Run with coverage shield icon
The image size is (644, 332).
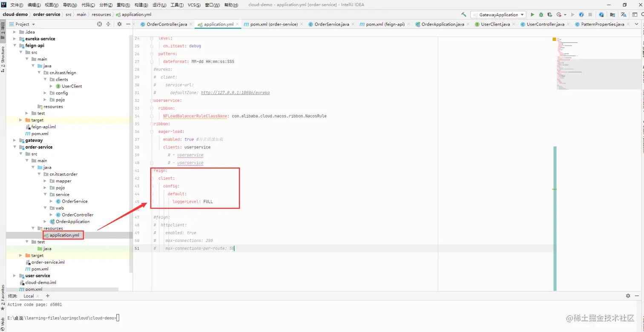(550, 14)
